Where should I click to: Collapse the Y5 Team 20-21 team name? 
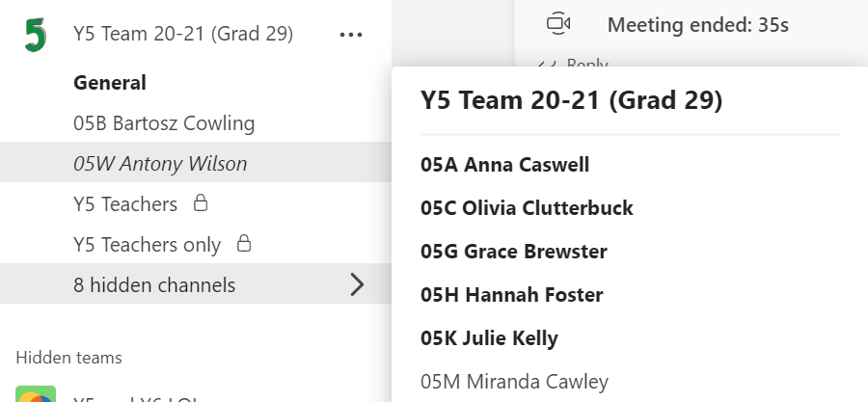click(x=183, y=35)
